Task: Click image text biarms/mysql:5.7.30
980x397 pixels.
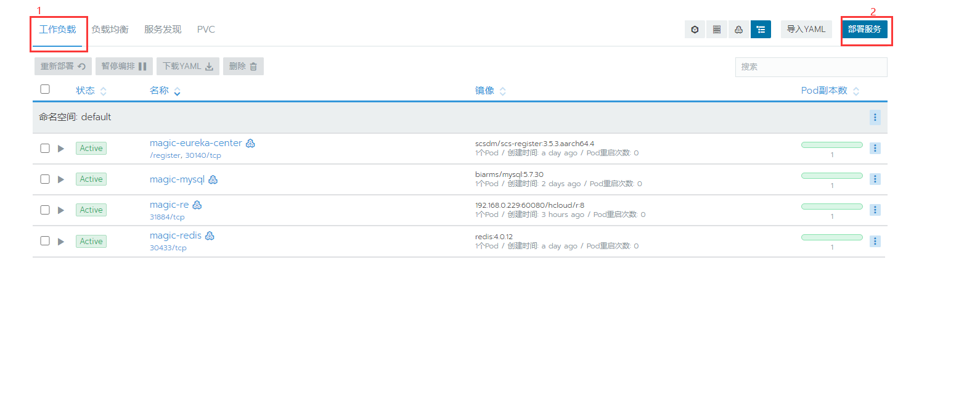Action: pyautogui.click(x=509, y=174)
